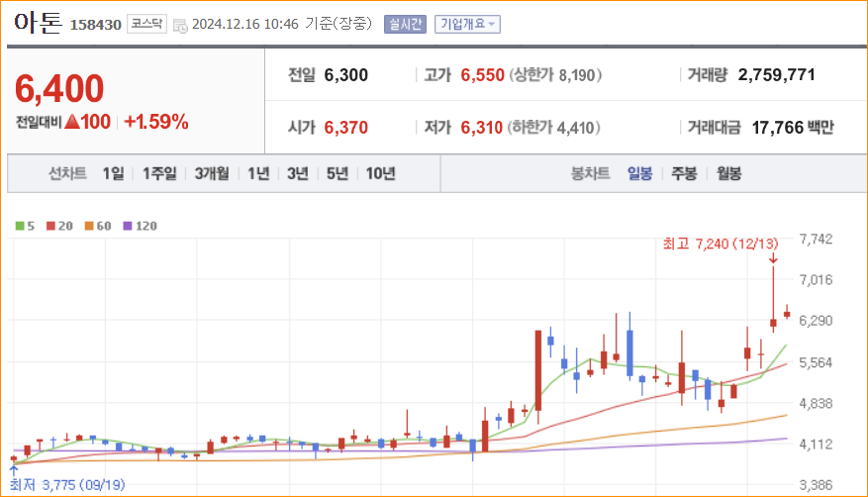
Task: Select the 1주일 line chart tab
Action: [159, 174]
